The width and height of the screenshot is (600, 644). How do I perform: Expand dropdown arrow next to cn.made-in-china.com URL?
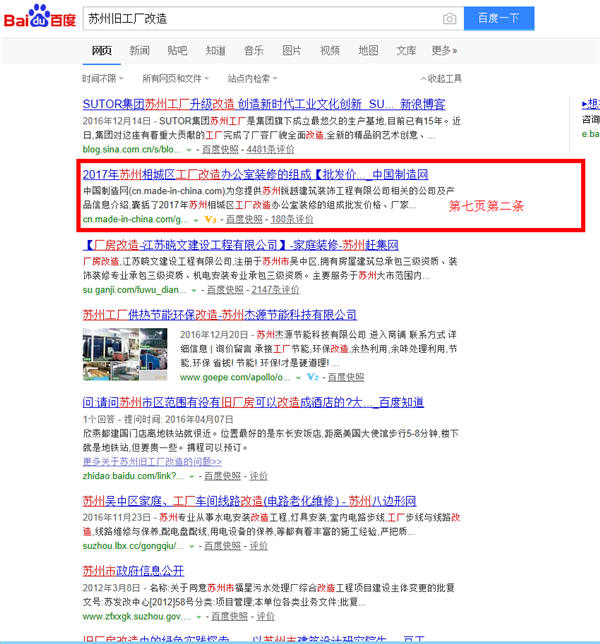tap(196, 220)
